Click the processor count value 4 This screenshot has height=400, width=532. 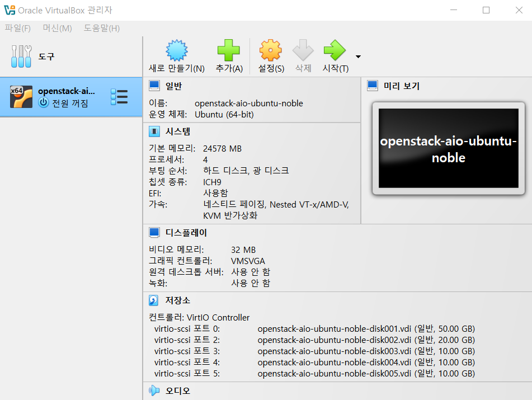tap(205, 160)
